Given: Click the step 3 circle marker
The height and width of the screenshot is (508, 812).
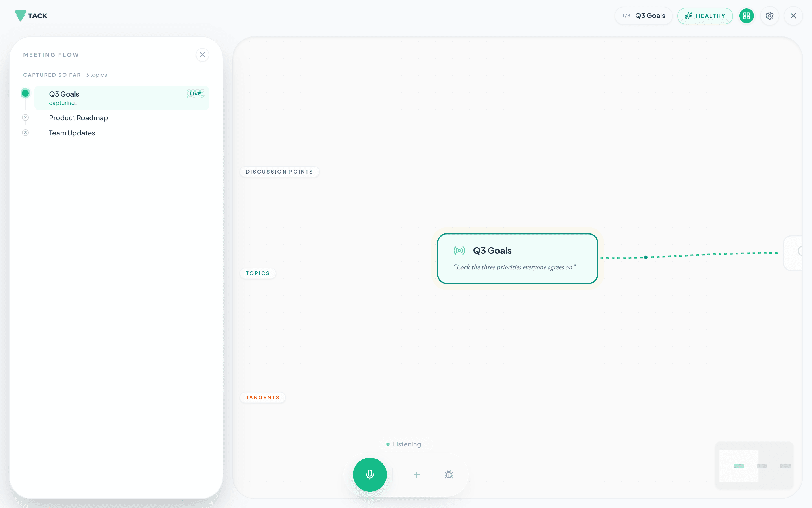Looking at the screenshot, I should pos(25,132).
